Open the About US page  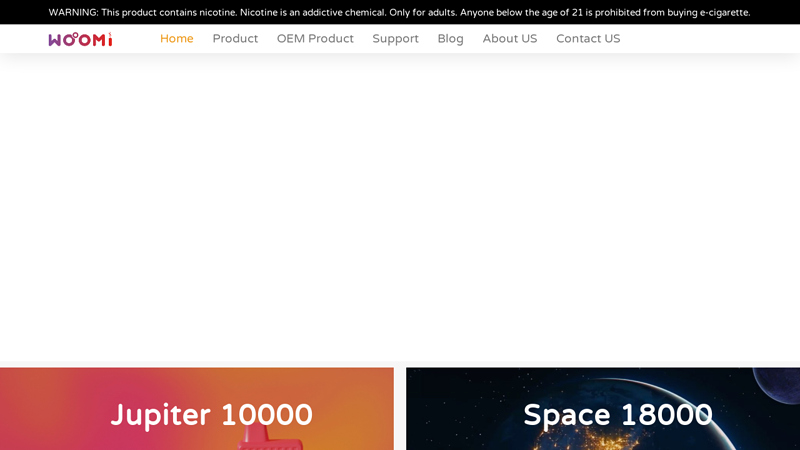(x=510, y=39)
